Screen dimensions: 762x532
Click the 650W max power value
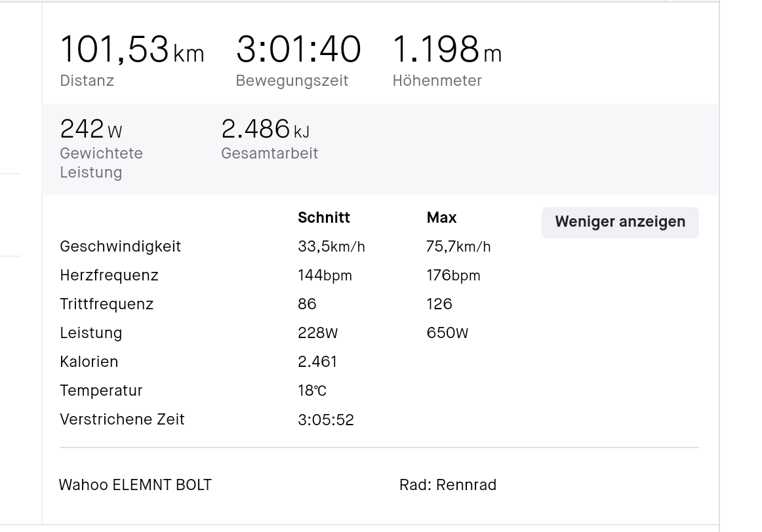coord(447,333)
